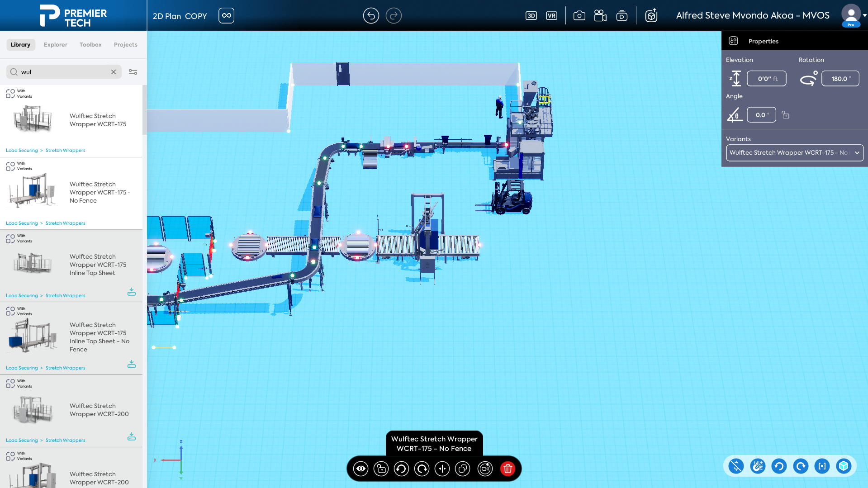The width and height of the screenshot is (868, 488).
Task: Clear the library search text
Action: click(114, 72)
